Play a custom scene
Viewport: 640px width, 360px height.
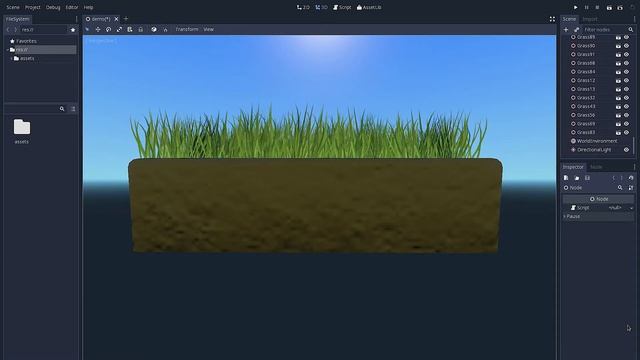[620, 7]
